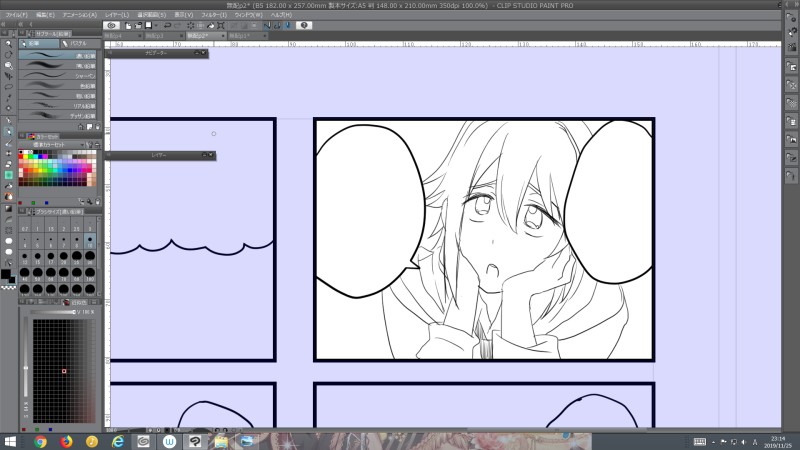Select the Zoom magnifier tool
The image size is (800, 450).
click(x=8, y=44)
